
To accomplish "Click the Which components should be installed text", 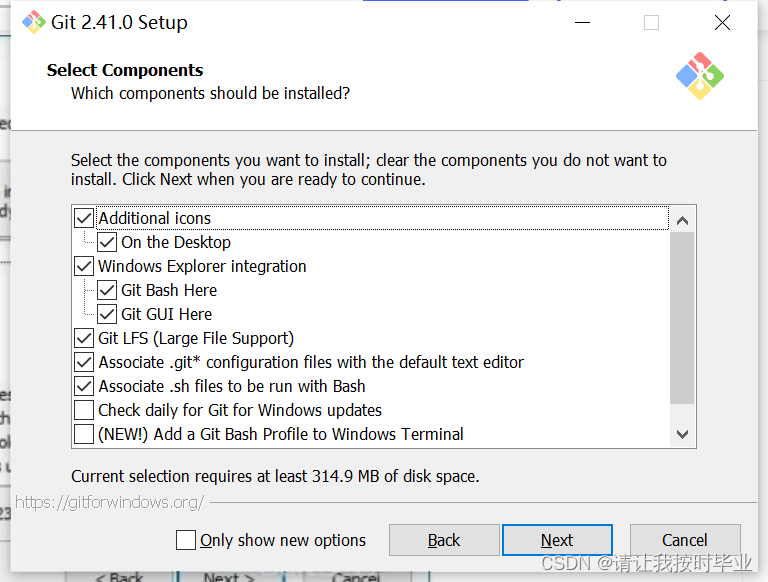I will click(211, 93).
